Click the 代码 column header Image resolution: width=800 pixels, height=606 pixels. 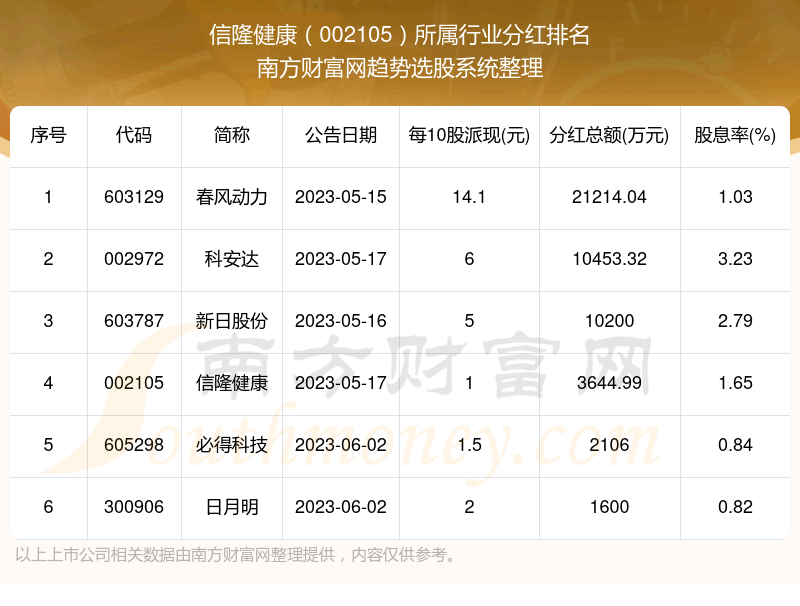coord(134,135)
